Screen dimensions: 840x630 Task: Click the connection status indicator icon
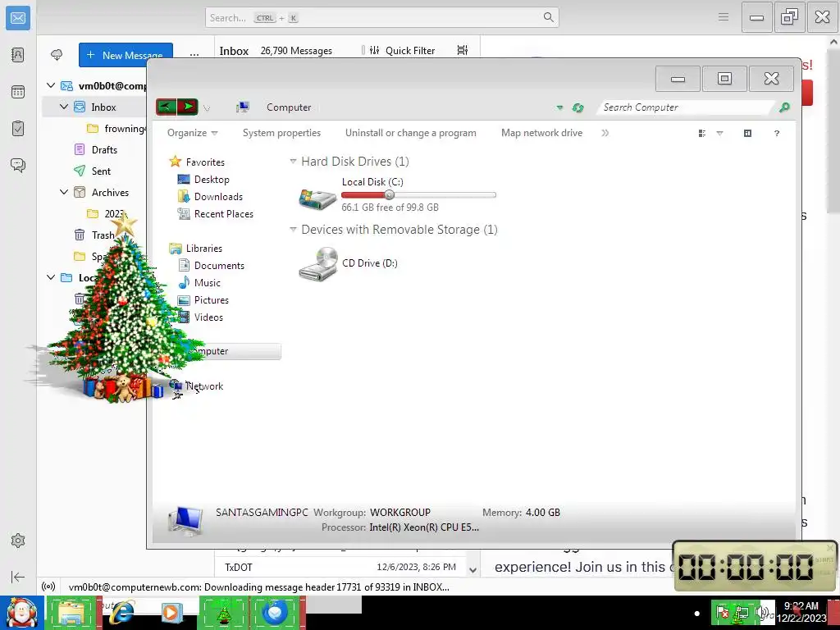click(x=48, y=587)
